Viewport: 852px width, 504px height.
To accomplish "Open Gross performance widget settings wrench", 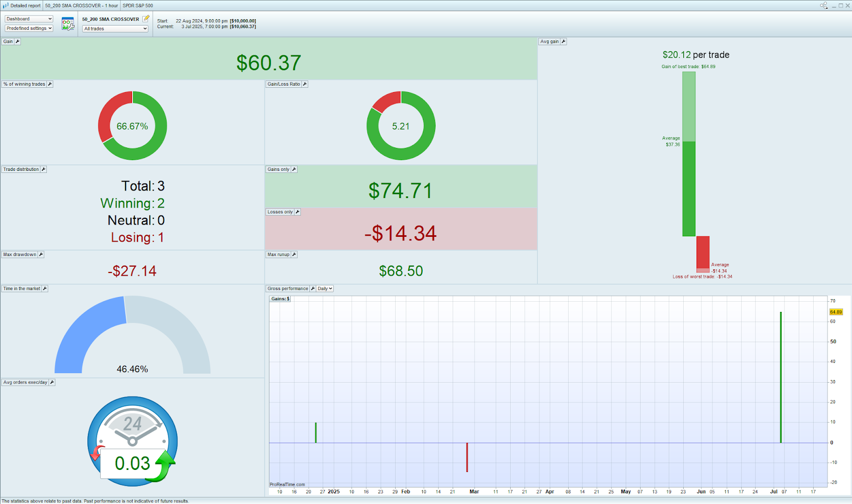I will [x=313, y=288].
